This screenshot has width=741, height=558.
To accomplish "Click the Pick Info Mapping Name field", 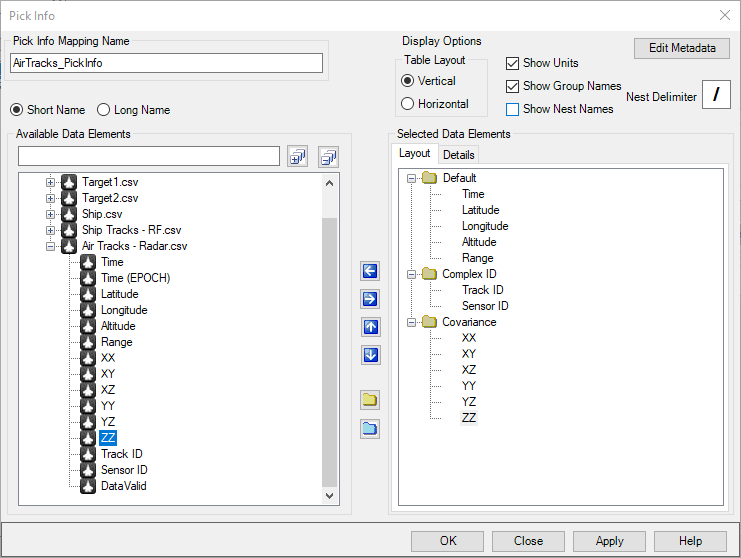I will pyautogui.click(x=167, y=63).
